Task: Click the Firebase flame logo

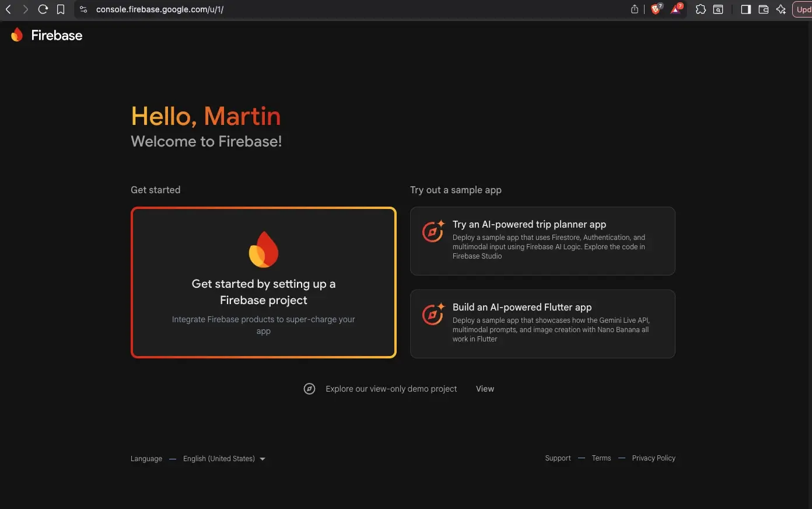Action: (17, 34)
